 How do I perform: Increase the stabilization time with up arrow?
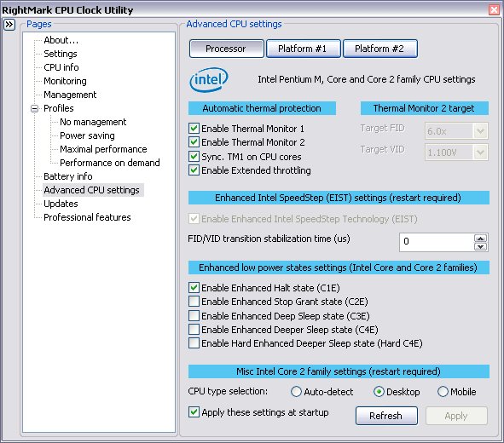click(x=480, y=239)
